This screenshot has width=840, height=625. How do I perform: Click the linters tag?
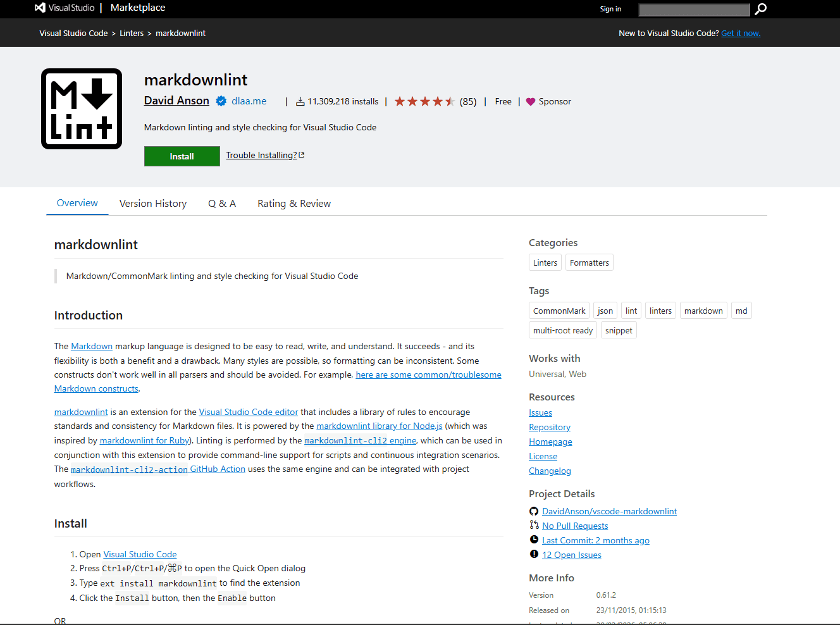tap(661, 311)
